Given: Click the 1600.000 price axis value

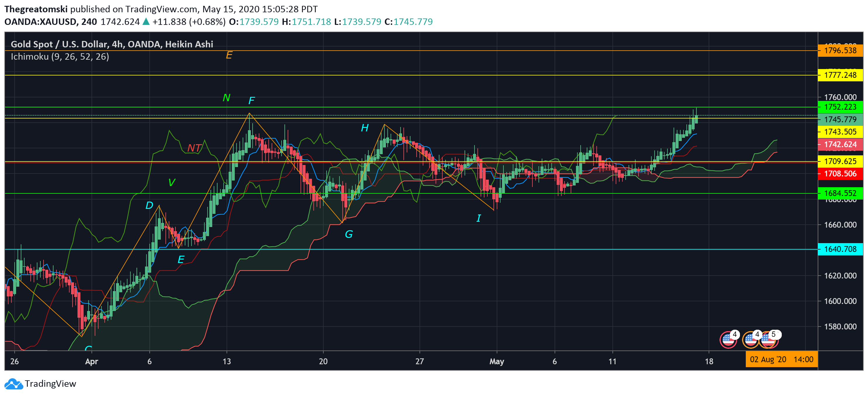Looking at the screenshot, I should (840, 301).
